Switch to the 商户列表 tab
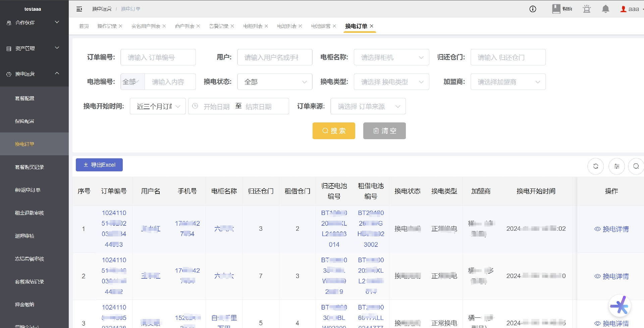The width and height of the screenshot is (644, 328). [x=184, y=26]
